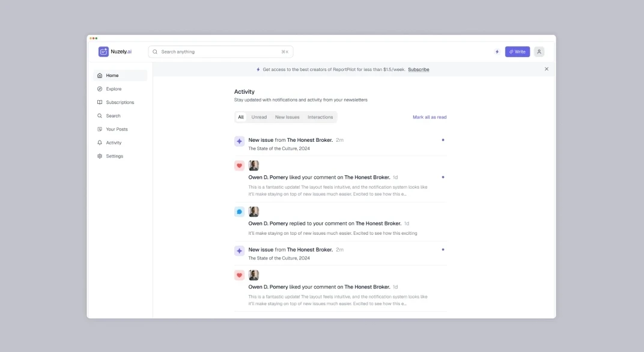Click the sidebar Search magnifier icon
Image resolution: width=644 pixels, height=352 pixels.
point(99,116)
